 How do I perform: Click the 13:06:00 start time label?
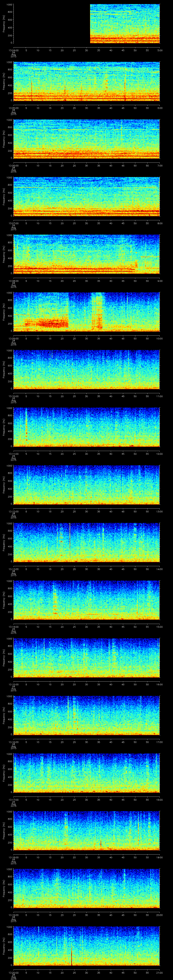tap(14, 166)
